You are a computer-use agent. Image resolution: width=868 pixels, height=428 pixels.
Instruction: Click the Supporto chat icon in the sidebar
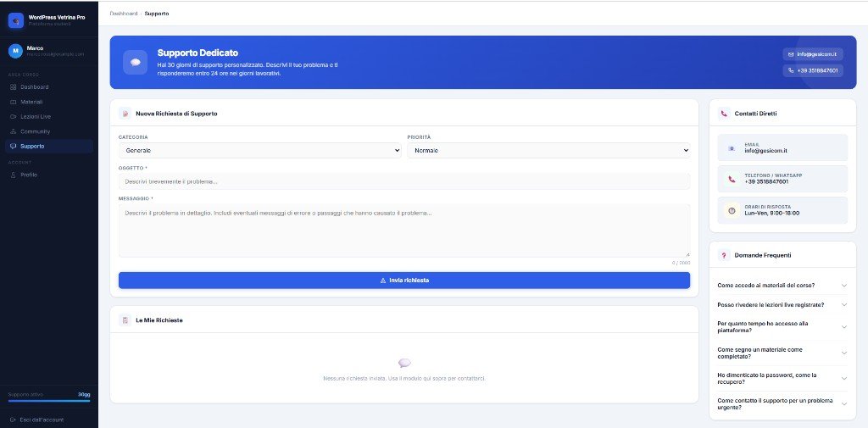[14, 146]
